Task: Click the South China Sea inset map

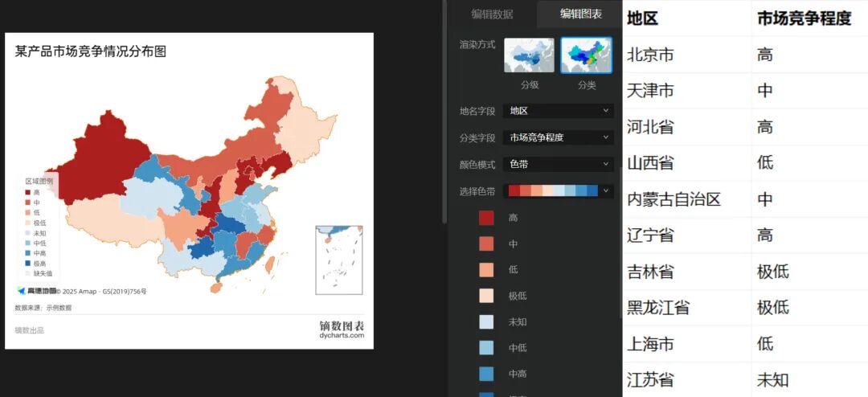Action: (339, 260)
